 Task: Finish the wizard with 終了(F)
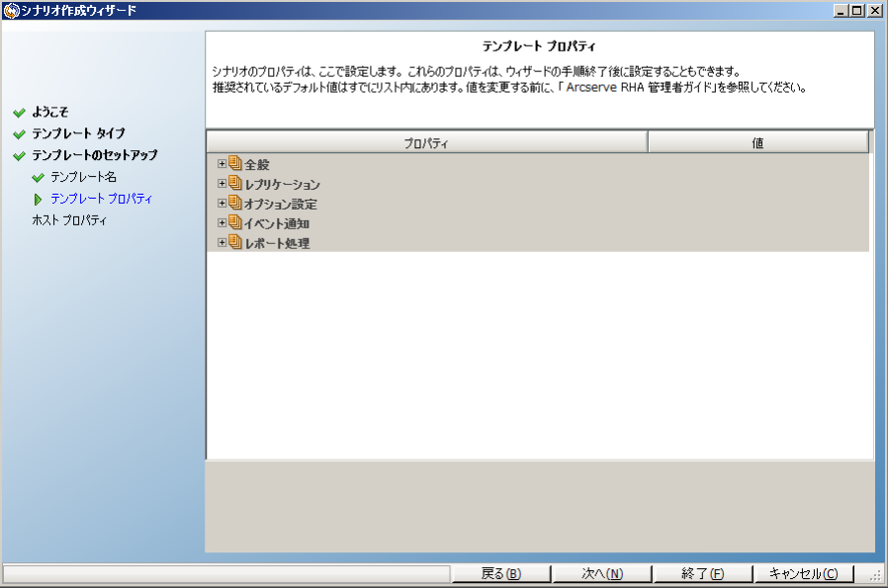click(x=703, y=573)
